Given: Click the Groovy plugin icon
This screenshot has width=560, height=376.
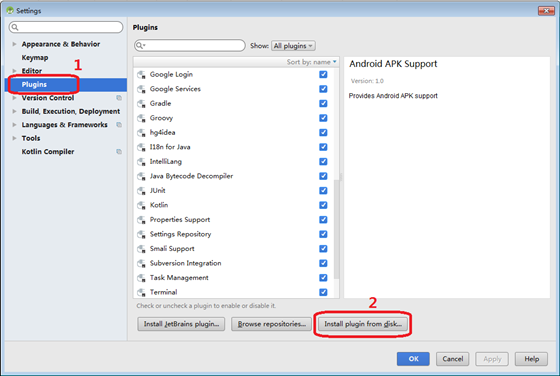Looking at the screenshot, I should click(x=141, y=118).
